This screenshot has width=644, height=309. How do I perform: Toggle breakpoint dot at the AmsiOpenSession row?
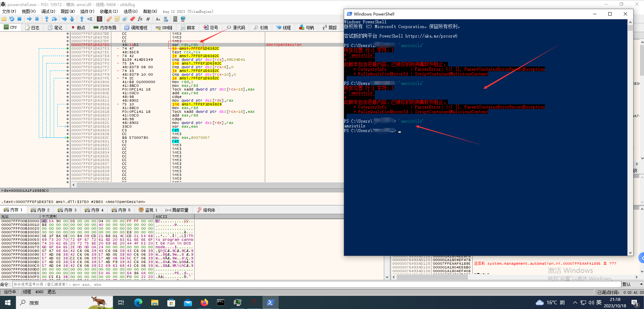(x=68, y=45)
